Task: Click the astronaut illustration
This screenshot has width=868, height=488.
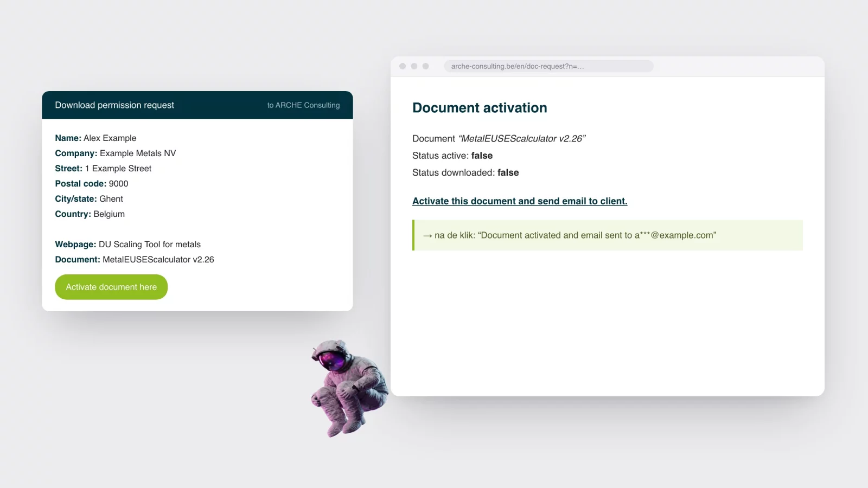Action: (349, 388)
